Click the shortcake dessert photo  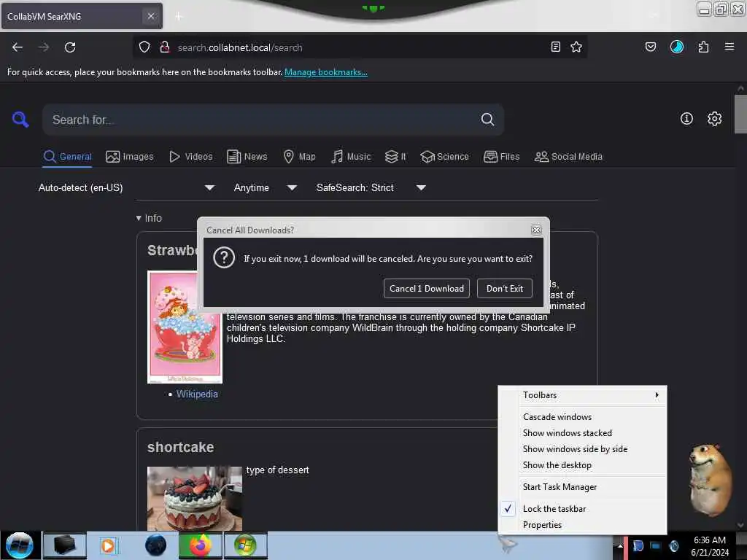194,499
